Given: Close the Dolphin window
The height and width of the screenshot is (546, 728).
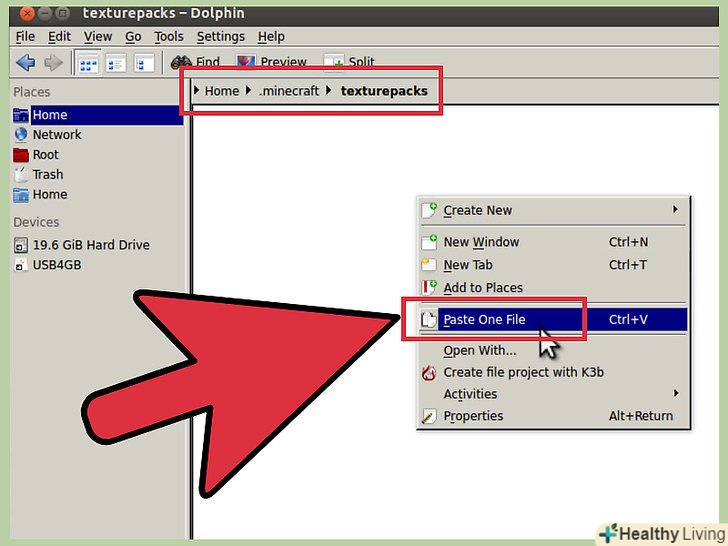Looking at the screenshot, I should pyautogui.click(x=27, y=13).
